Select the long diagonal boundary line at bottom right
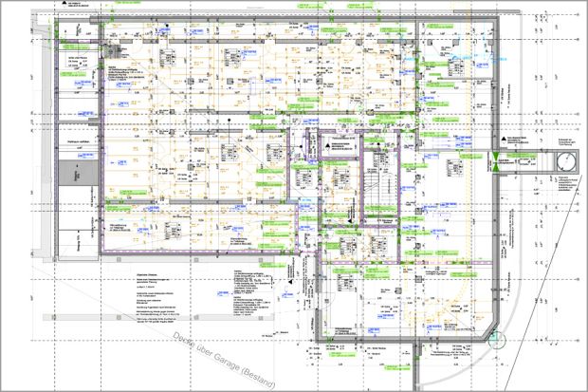Image resolution: width=588 pixels, height=392 pixels. (542, 293)
